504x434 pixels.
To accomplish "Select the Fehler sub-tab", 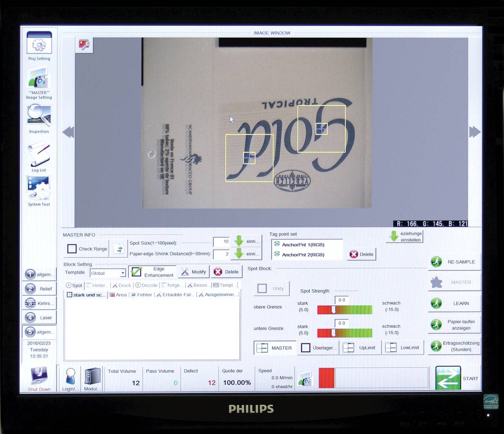I will (x=142, y=295).
